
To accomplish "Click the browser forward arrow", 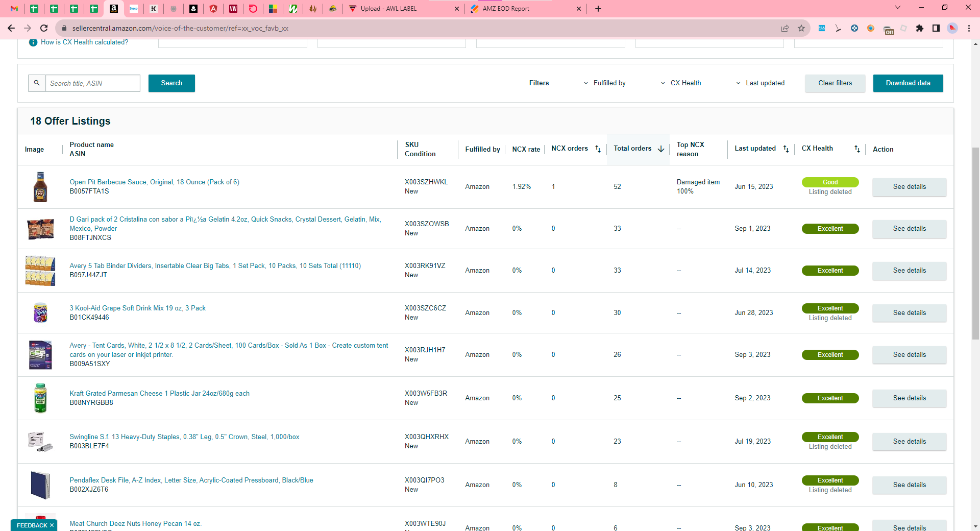I will pos(28,28).
